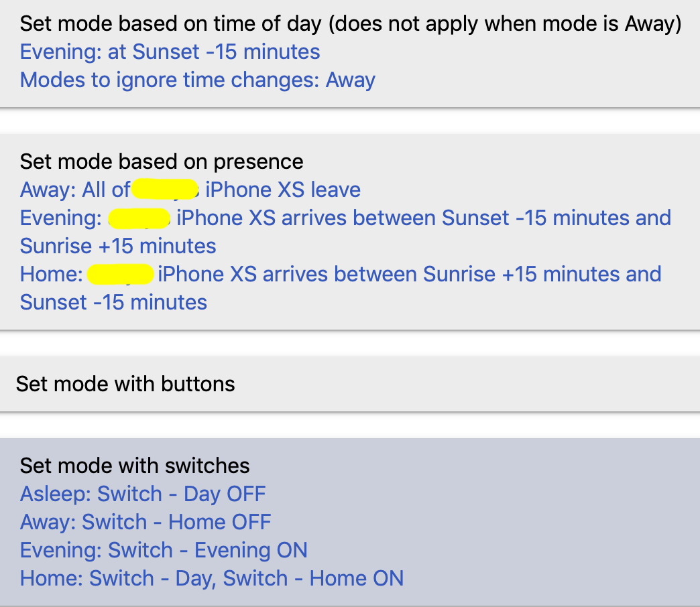
Task: Select Away: Switch - Home OFF
Action: (x=145, y=523)
